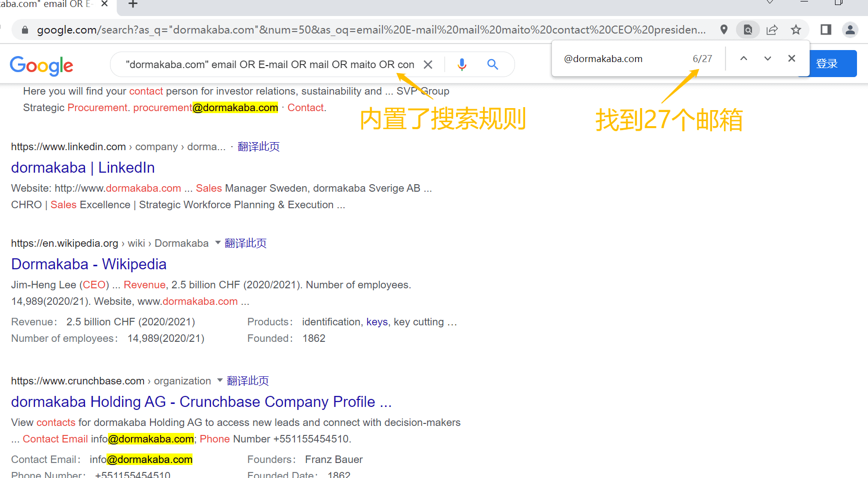The width and height of the screenshot is (868, 478).
Task: Open a new browser tab
Action: (133, 4)
